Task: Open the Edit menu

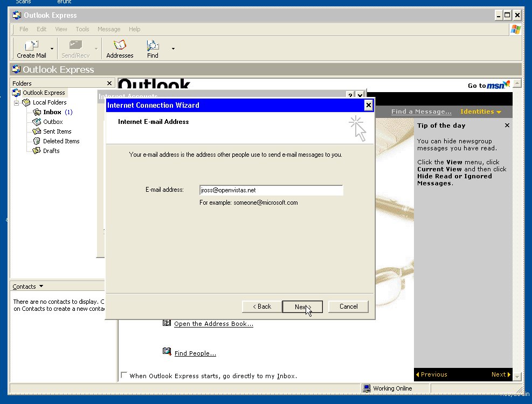Action: point(42,29)
